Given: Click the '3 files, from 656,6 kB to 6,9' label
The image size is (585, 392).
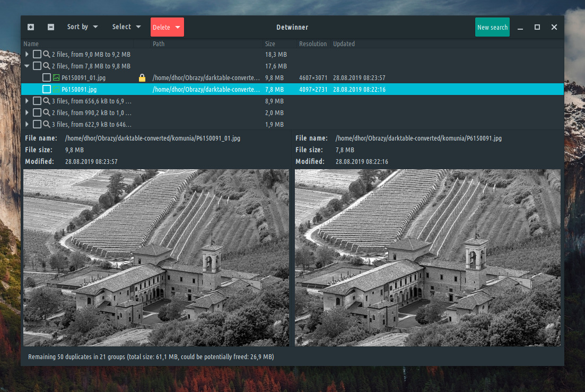Looking at the screenshot, I should pyautogui.click(x=92, y=101).
